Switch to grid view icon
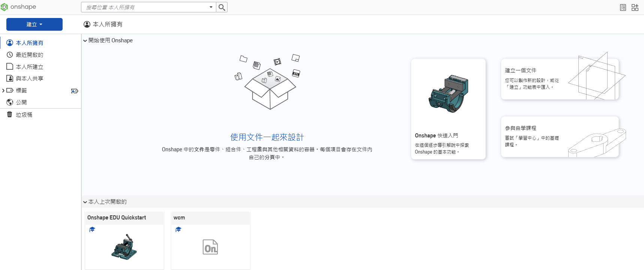 pyautogui.click(x=635, y=7)
